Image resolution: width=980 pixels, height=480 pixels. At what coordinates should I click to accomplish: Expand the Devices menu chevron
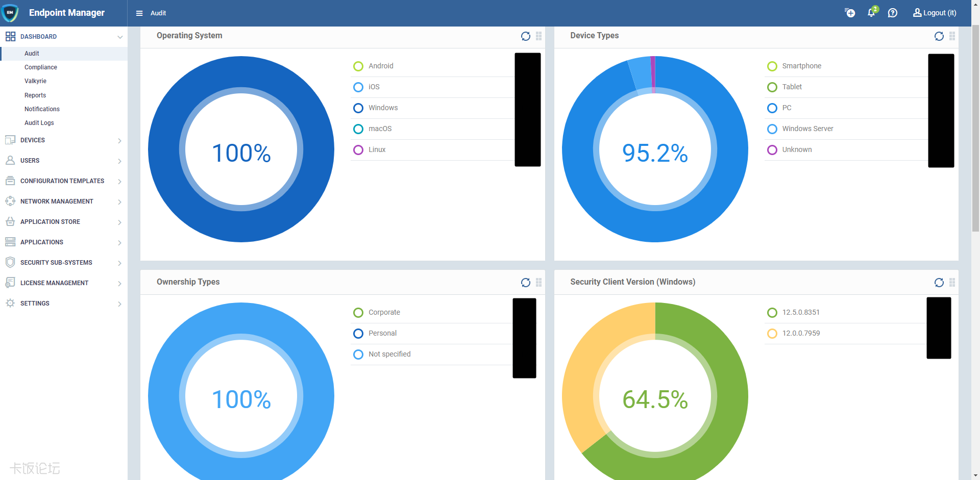pos(120,141)
